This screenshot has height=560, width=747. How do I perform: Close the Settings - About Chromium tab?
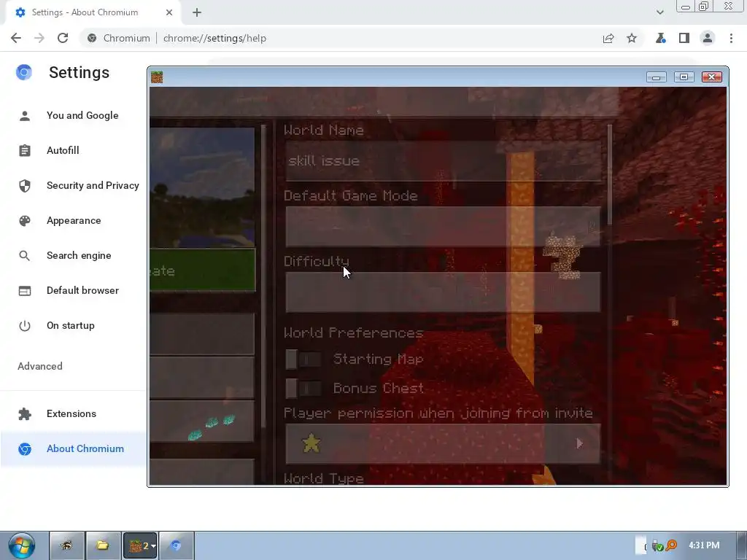(169, 12)
